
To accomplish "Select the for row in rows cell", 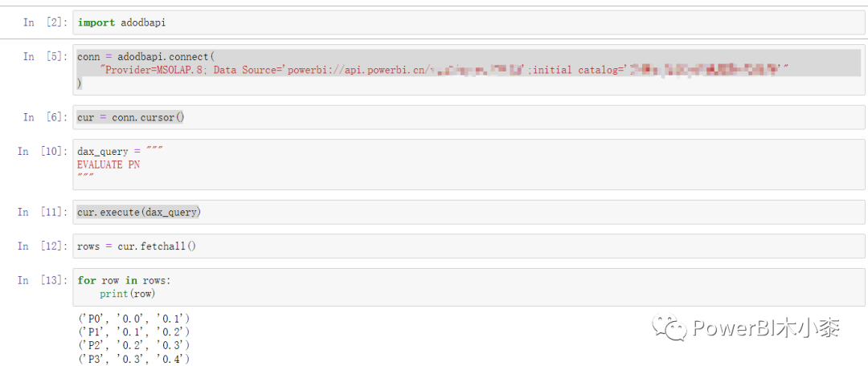I will [469, 287].
